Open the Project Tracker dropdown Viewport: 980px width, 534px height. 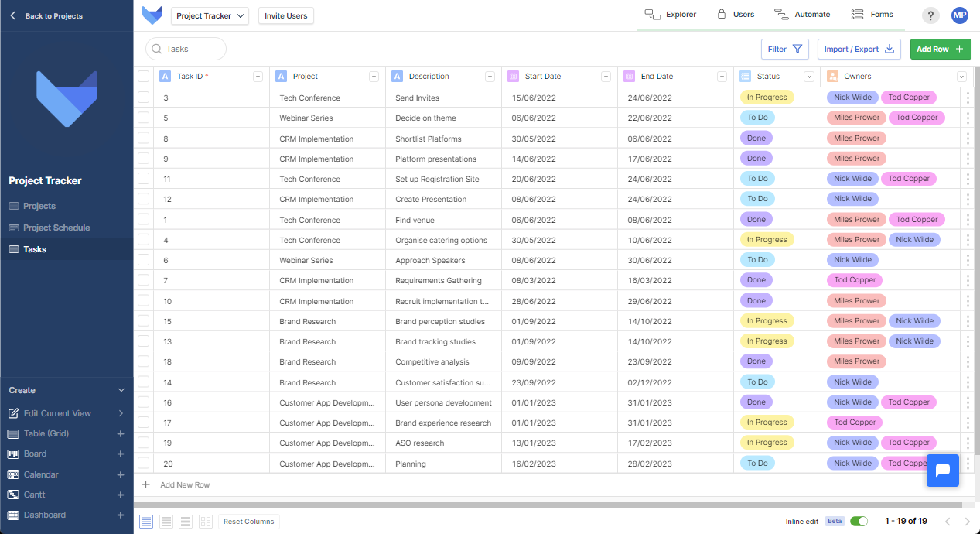pos(210,15)
